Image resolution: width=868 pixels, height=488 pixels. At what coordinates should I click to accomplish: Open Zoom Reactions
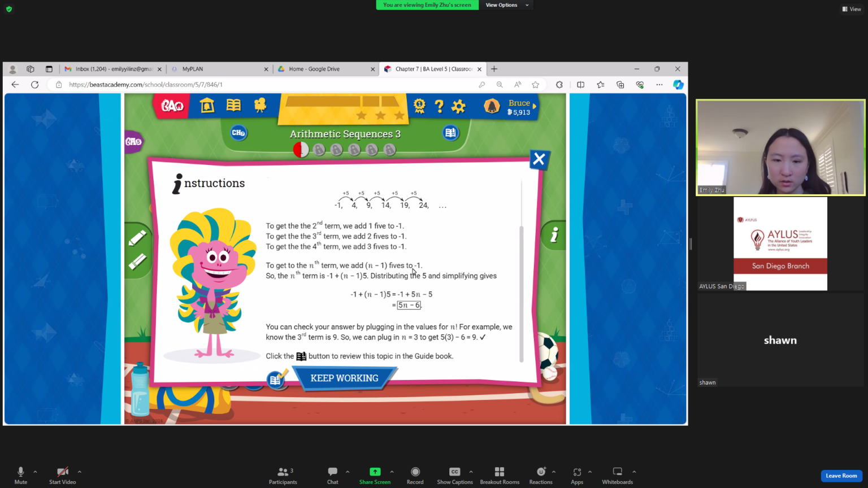(541, 476)
